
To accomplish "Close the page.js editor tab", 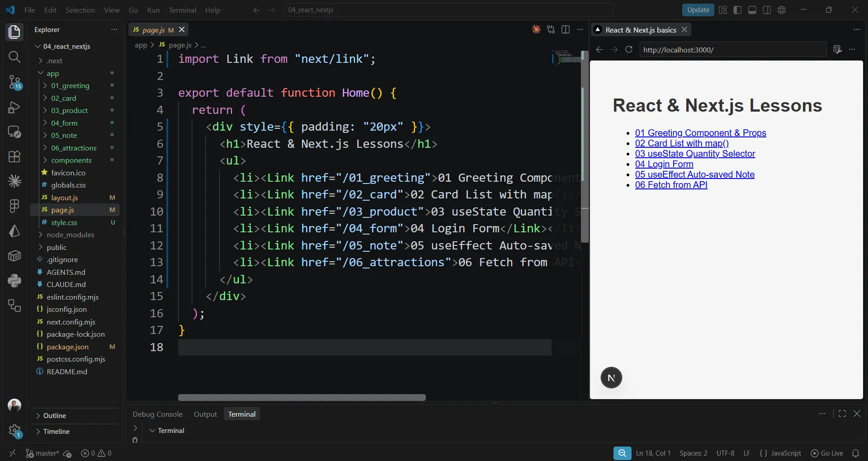I will pyautogui.click(x=182, y=29).
